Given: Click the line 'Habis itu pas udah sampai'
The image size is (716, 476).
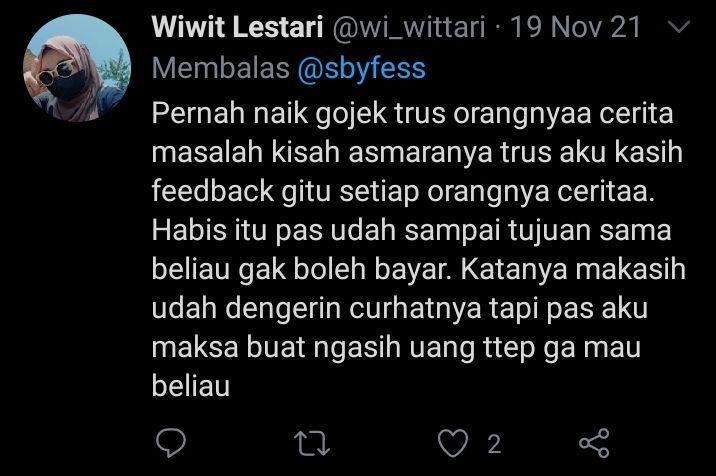Looking at the screenshot, I should [x=326, y=230].
